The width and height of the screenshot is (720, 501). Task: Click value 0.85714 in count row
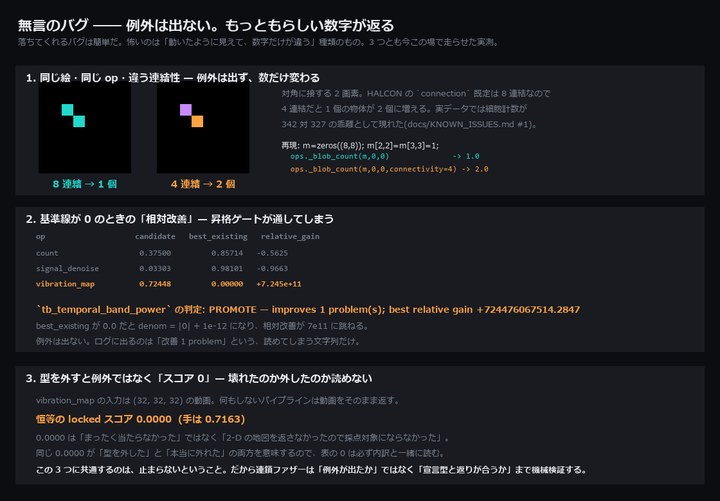[227, 253]
